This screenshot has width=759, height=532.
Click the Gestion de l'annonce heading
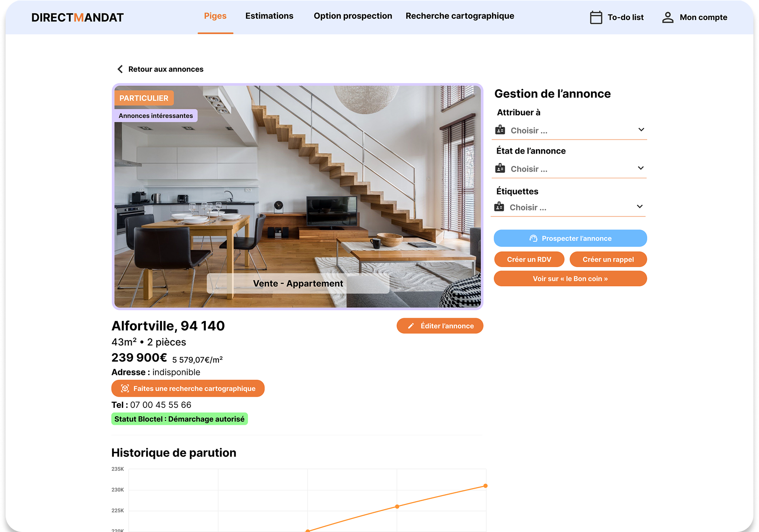(x=553, y=94)
